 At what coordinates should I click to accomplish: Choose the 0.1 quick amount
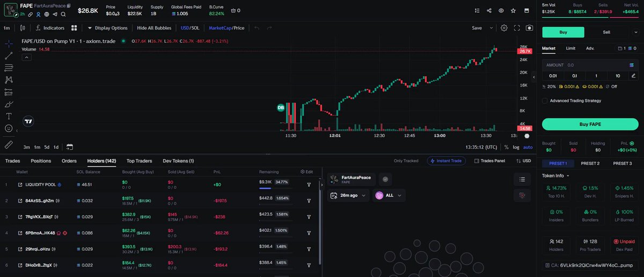pyautogui.click(x=575, y=76)
